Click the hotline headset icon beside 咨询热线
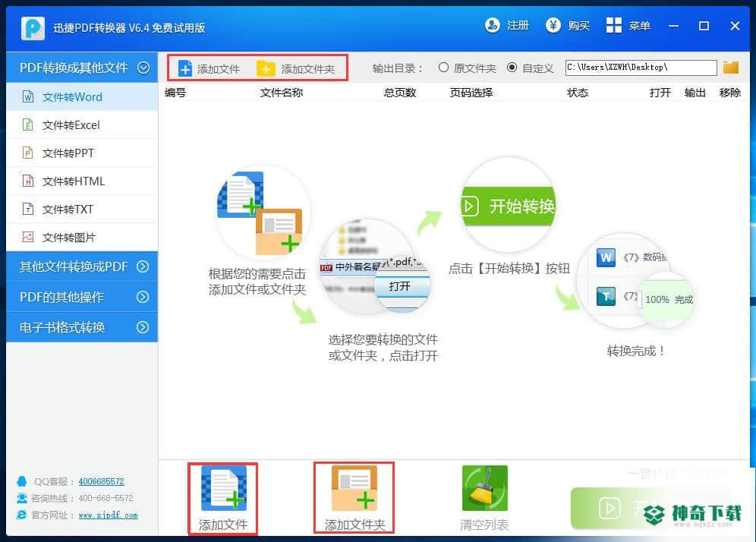This screenshot has height=542, width=756. pyautogui.click(x=22, y=498)
